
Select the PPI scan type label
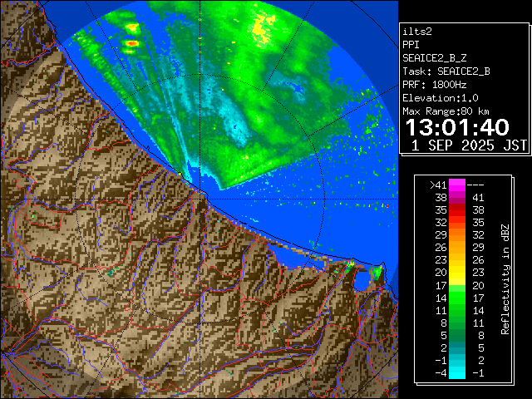(x=411, y=44)
